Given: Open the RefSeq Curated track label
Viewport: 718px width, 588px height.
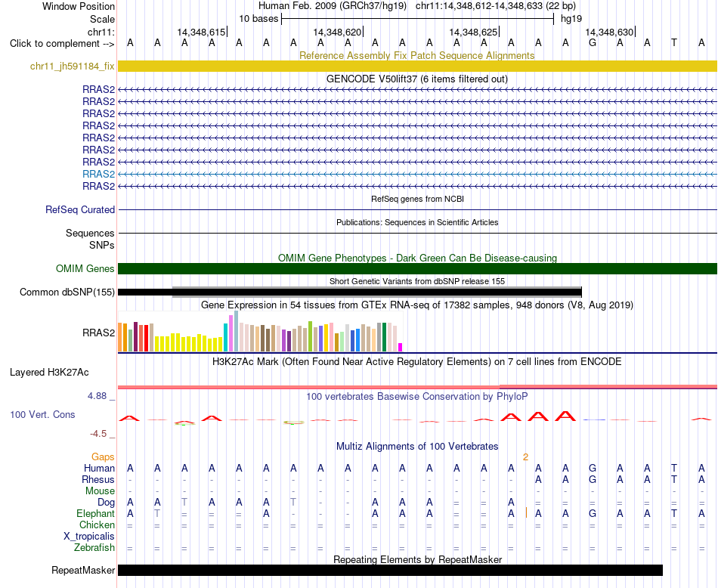Looking at the screenshot, I should pyautogui.click(x=80, y=210).
